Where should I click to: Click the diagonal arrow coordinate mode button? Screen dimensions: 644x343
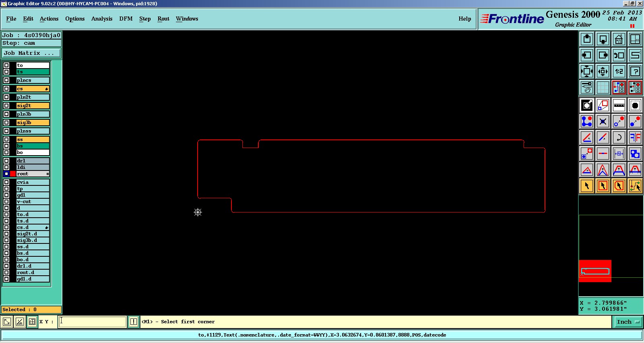[x=7, y=322]
